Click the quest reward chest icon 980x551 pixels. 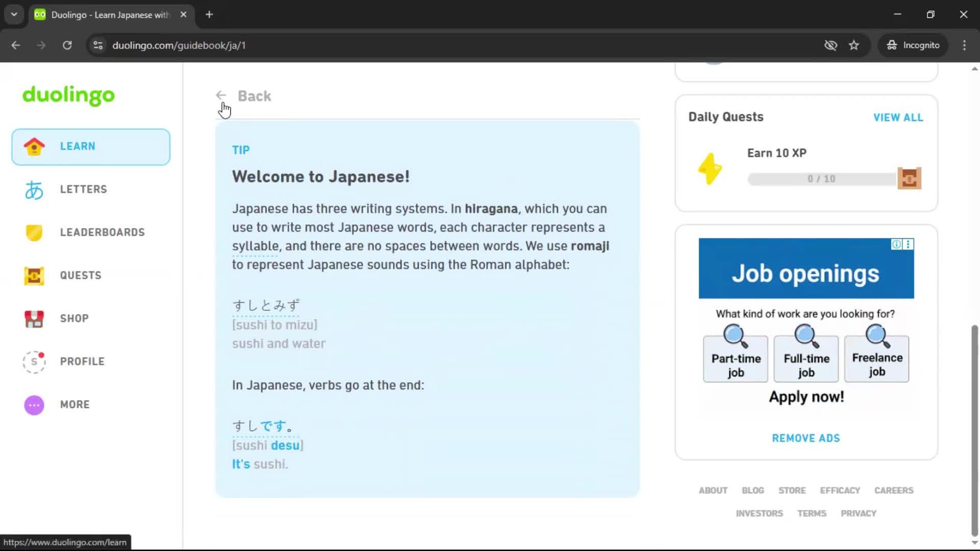(909, 179)
